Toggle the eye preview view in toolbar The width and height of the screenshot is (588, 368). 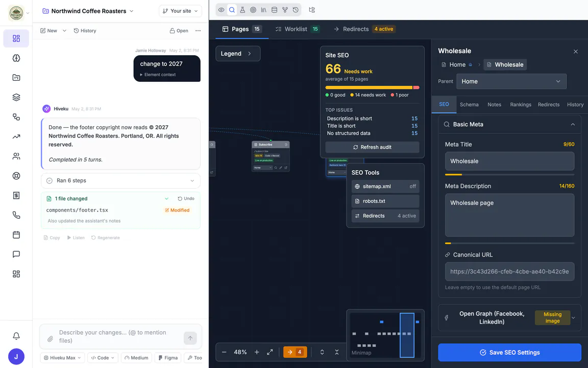(x=221, y=10)
